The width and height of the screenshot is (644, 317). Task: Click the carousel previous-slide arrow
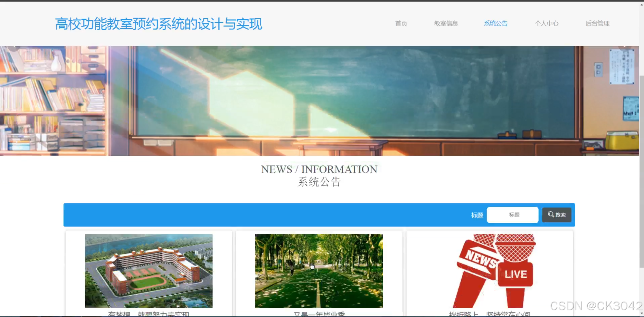[x=14, y=45]
